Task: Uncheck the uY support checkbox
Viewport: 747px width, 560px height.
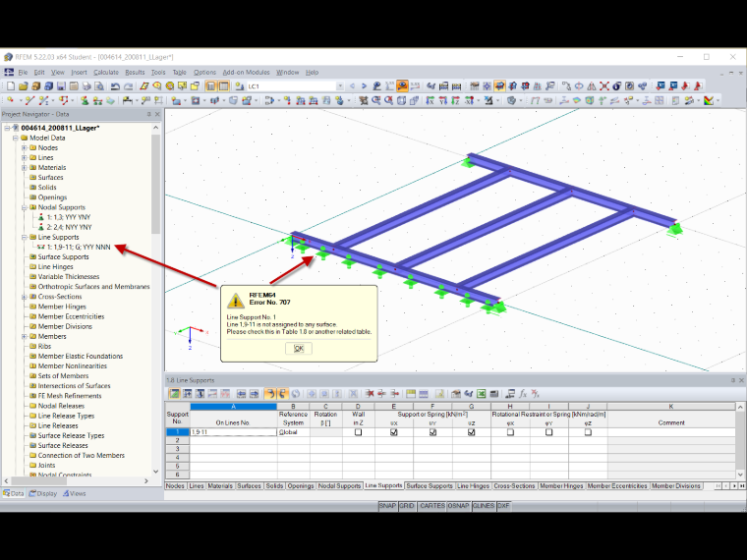Action: [x=432, y=432]
